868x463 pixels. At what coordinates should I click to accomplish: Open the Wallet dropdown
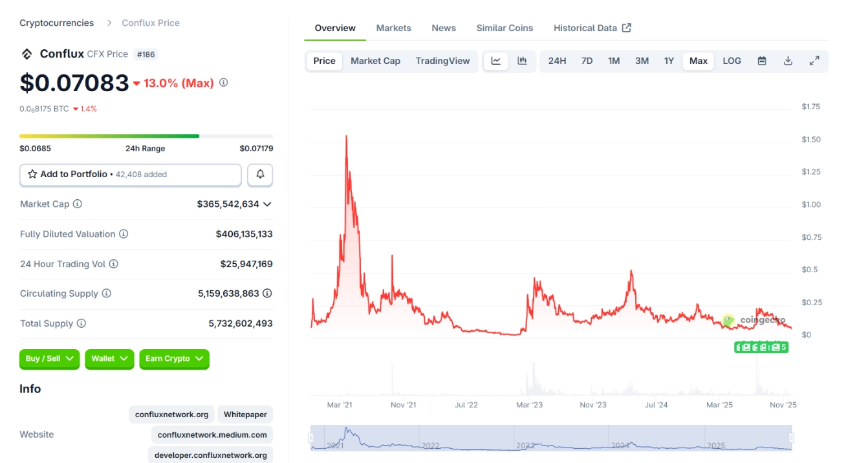click(x=109, y=359)
